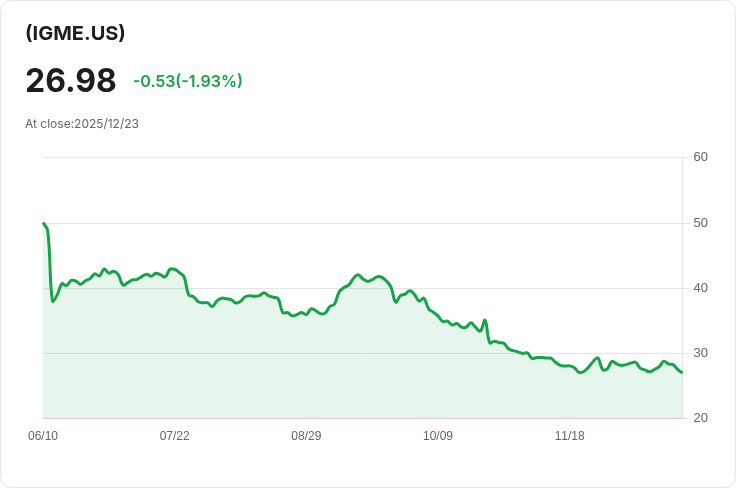Select the 30 label on price axis
Screen dimensions: 736x488
click(700, 353)
